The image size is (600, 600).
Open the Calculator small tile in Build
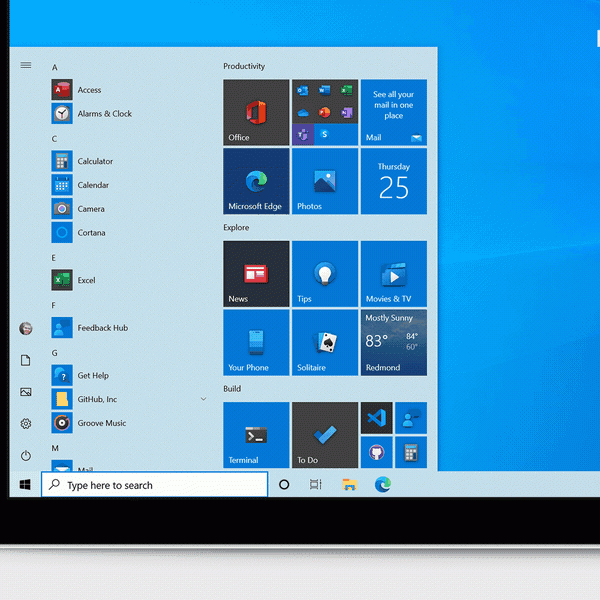tap(411, 452)
